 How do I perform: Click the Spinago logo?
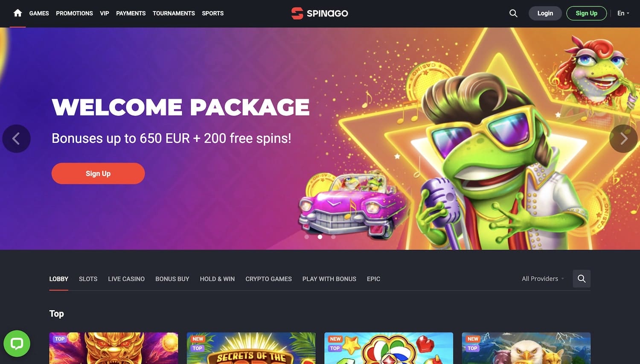(320, 13)
